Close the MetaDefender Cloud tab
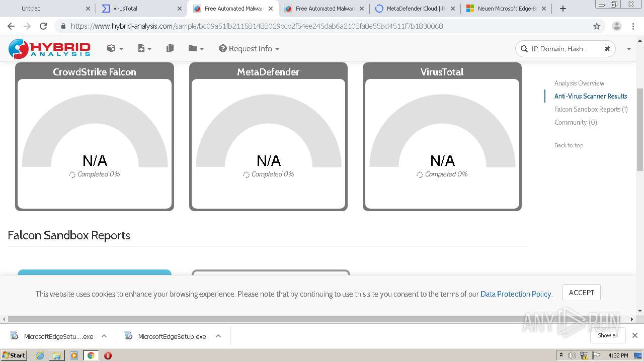 point(452,9)
